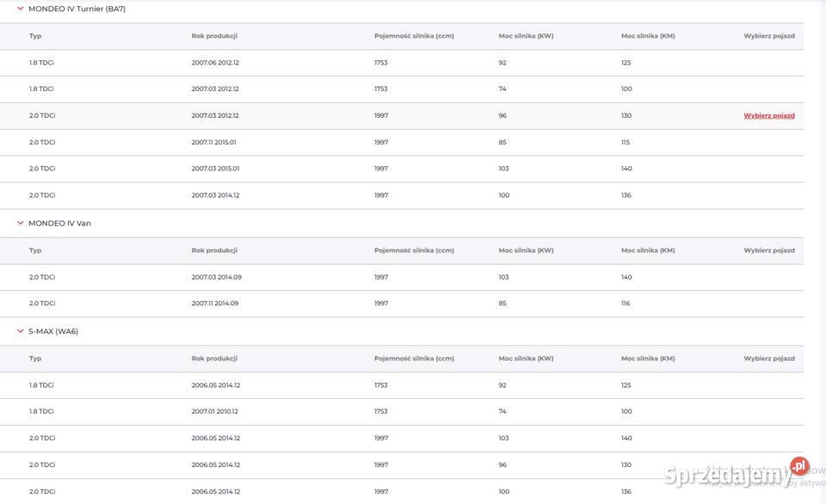826x504 pixels.
Task: Select production date '2007.11 2014.09'
Action: click(215, 304)
